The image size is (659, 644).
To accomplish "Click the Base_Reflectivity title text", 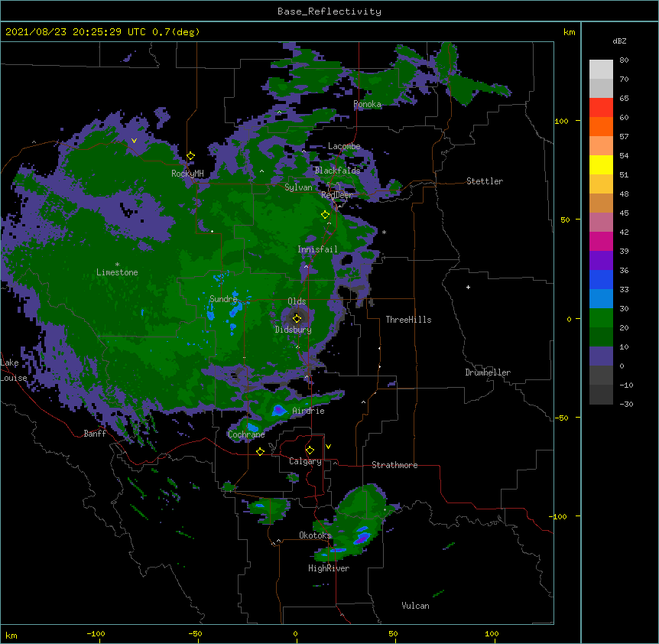I will click(x=329, y=11).
